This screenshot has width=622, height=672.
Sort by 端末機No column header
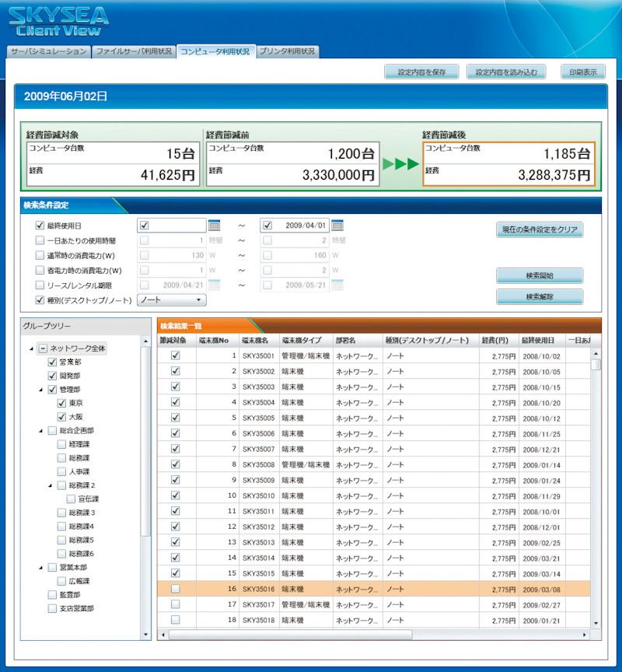[x=217, y=341]
